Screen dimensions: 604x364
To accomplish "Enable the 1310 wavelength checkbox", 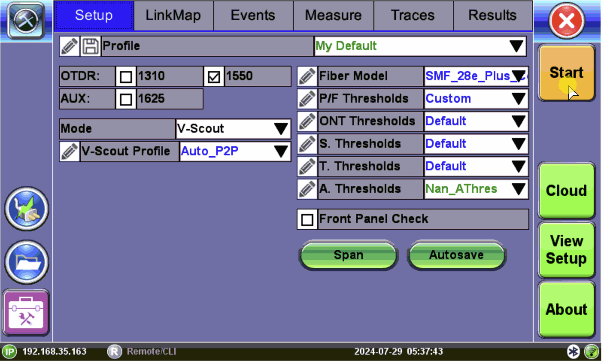I will click(126, 77).
